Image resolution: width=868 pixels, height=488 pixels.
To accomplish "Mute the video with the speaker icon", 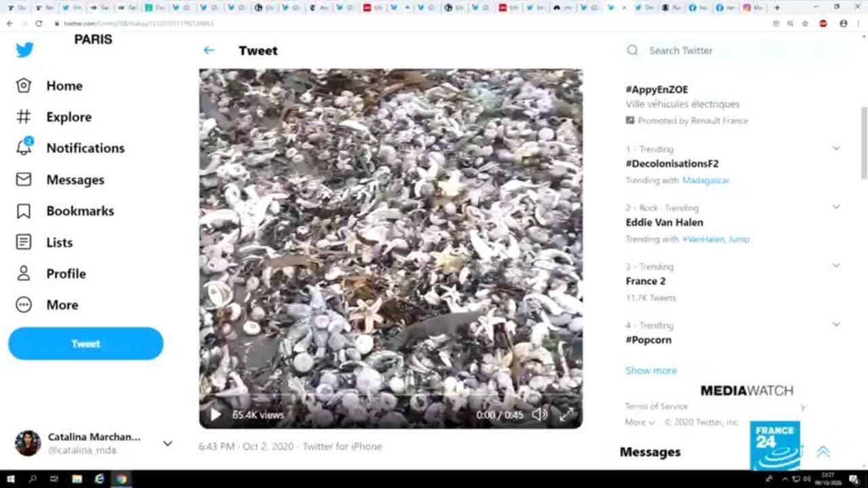I will click(539, 414).
